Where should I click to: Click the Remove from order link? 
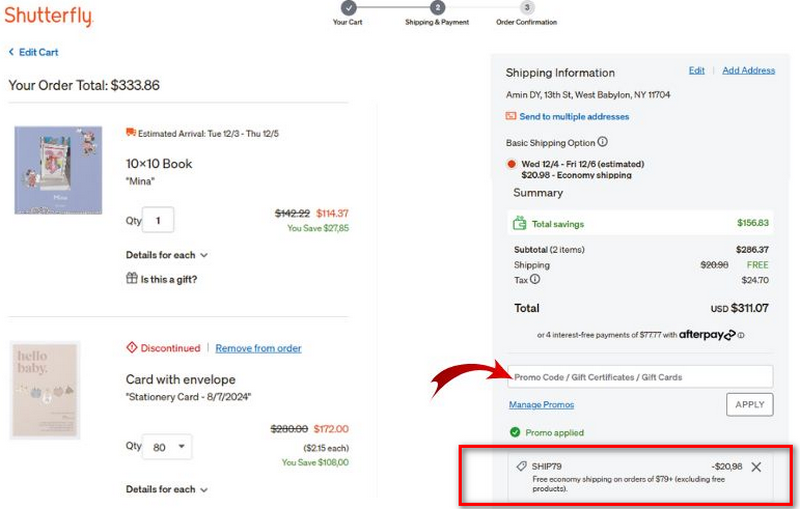[x=258, y=348]
